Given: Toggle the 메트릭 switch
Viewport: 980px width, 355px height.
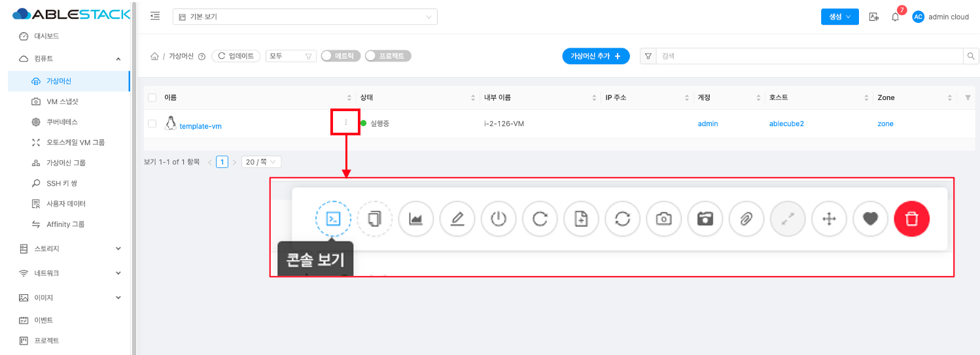Looking at the screenshot, I should [x=341, y=56].
